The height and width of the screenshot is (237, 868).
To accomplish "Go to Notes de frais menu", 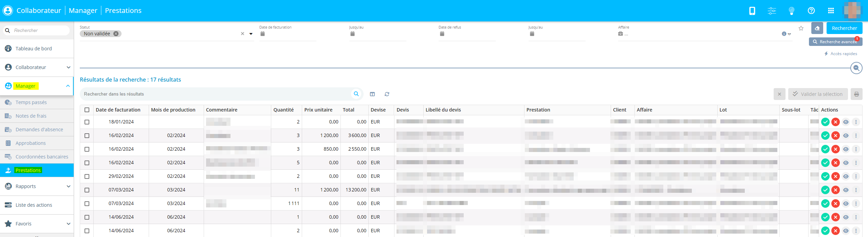I will [x=31, y=116].
